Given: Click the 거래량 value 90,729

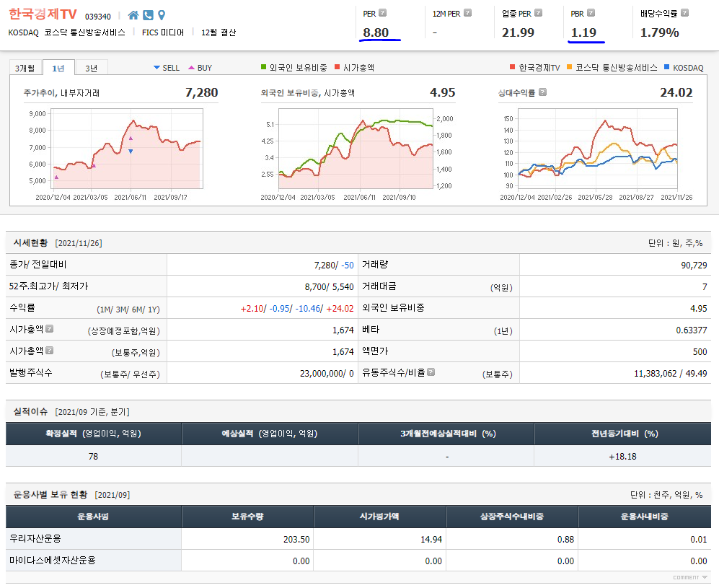Looking at the screenshot, I should pyautogui.click(x=694, y=265).
